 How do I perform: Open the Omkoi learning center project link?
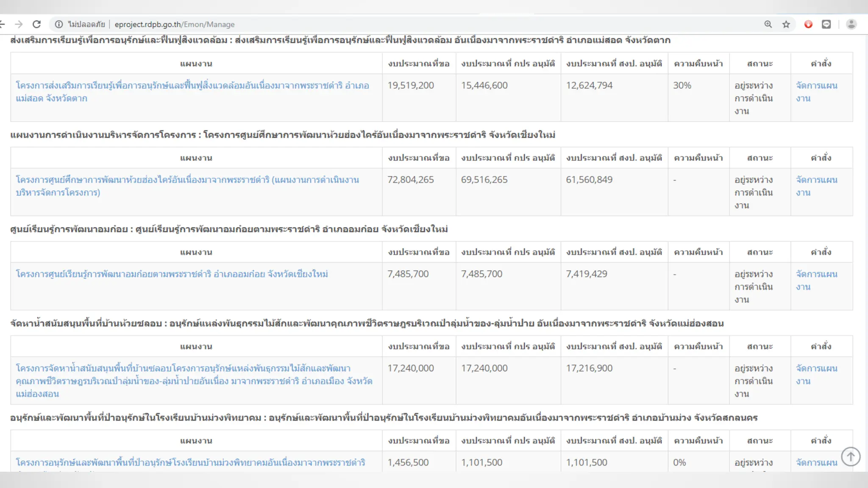click(x=172, y=274)
